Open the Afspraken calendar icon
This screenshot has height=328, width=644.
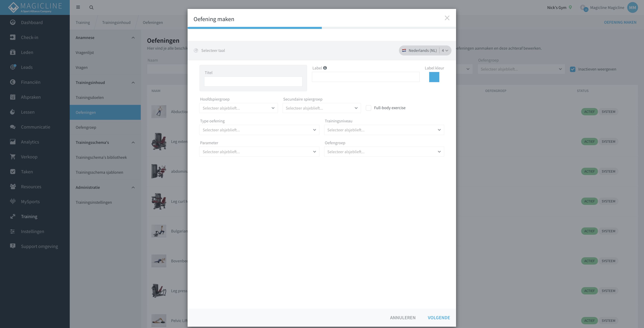point(13,97)
